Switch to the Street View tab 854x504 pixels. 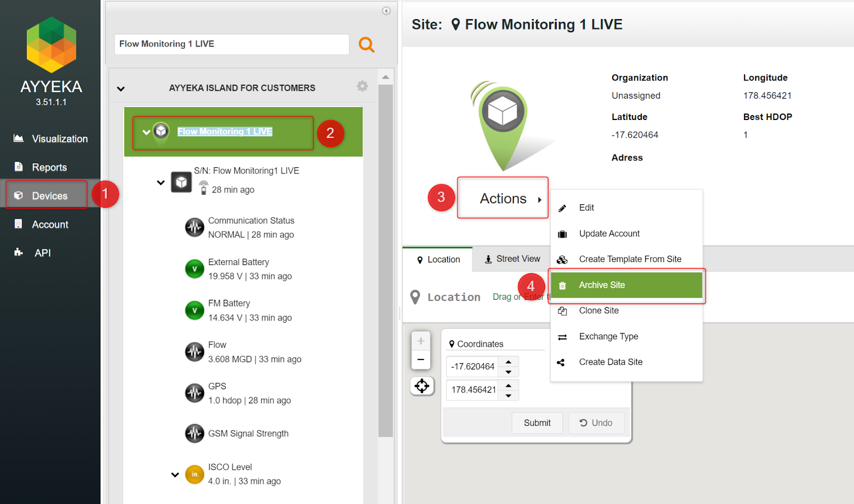coord(512,259)
